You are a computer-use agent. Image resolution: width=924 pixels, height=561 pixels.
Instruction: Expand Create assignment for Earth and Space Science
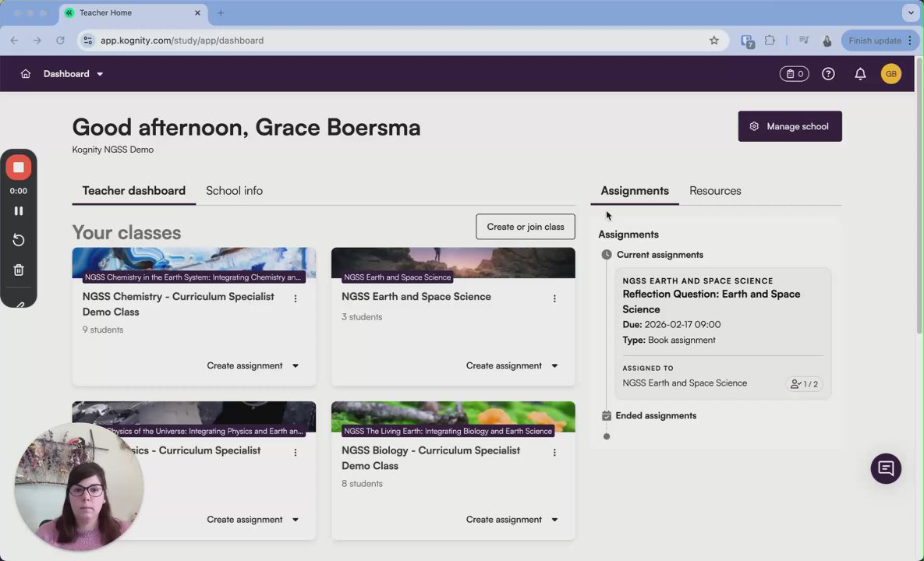(512, 365)
